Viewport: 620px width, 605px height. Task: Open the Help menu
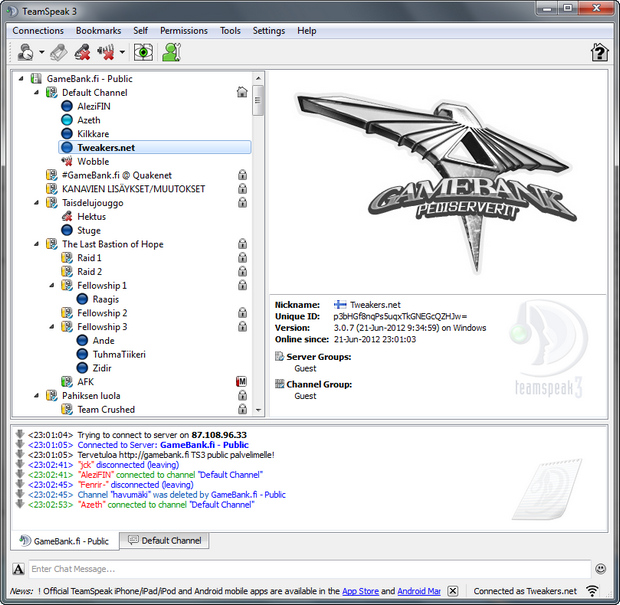(x=307, y=30)
